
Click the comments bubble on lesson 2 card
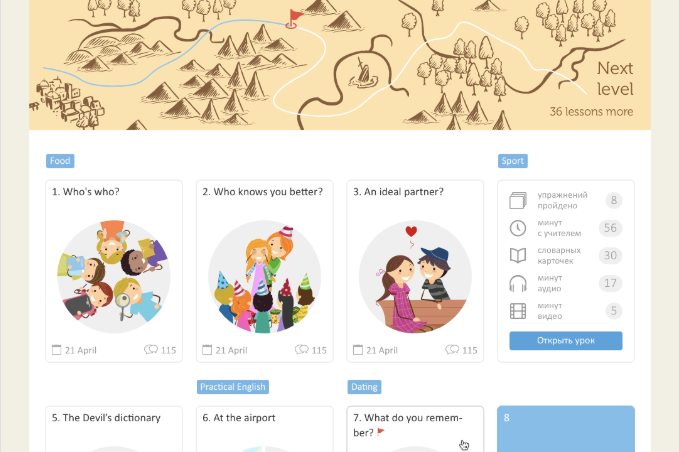point(301,349)
